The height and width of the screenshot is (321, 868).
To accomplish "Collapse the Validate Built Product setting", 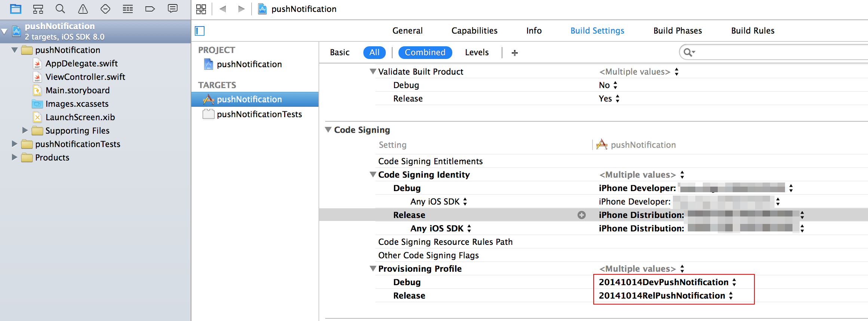I will point(373,71).
